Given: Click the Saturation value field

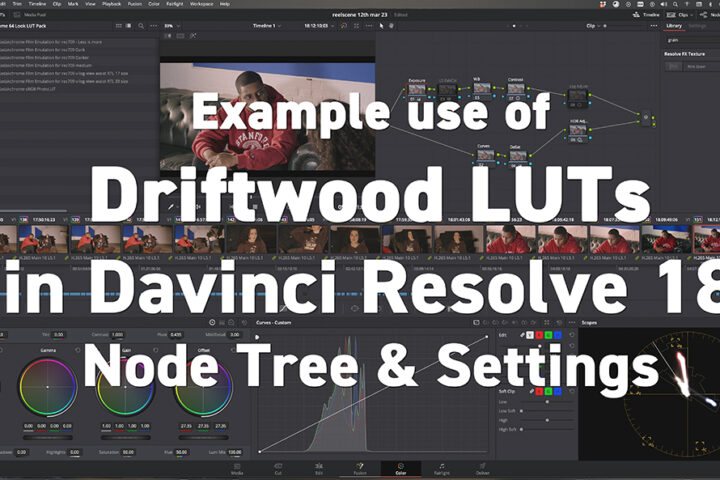Looking at the screenshot, I should (128, 452).
